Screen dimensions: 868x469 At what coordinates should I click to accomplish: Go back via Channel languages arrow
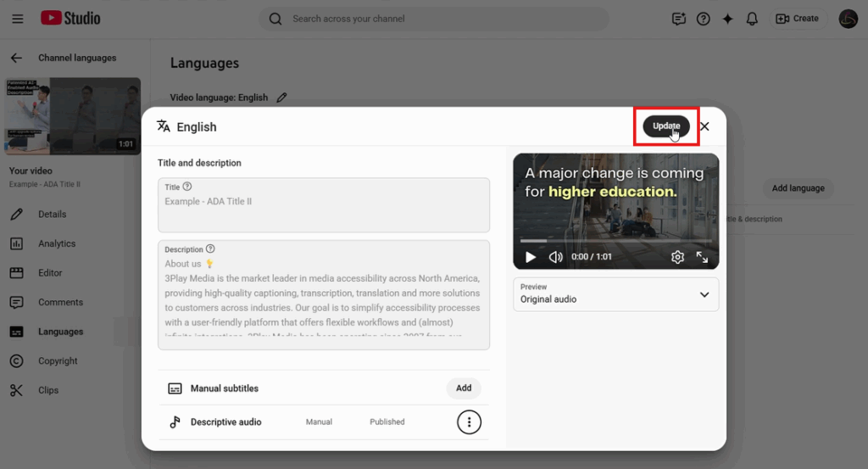(17, 58)
